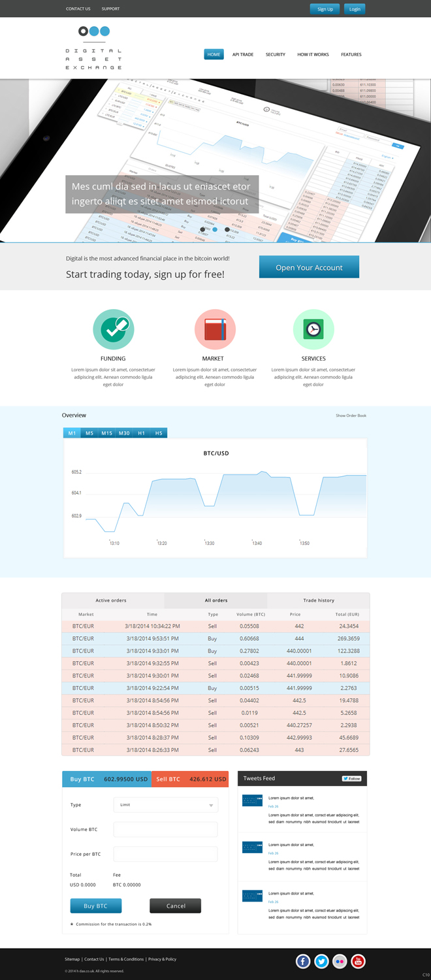The image size is (431, 980).
Task: Select the H1 chart interval tab
Action: [141, 433]
